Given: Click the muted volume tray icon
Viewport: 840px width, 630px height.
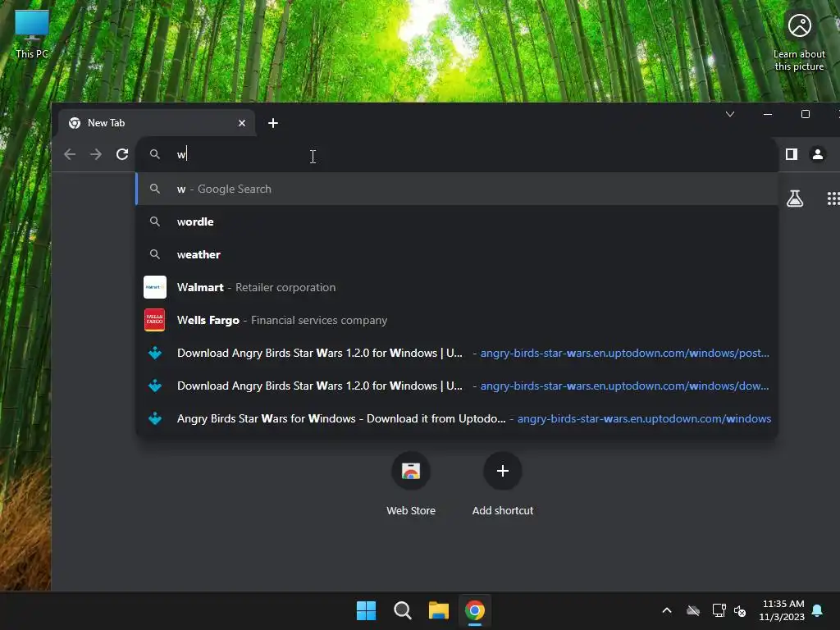Looking at the screenshot, I should (x=740, y=610).
